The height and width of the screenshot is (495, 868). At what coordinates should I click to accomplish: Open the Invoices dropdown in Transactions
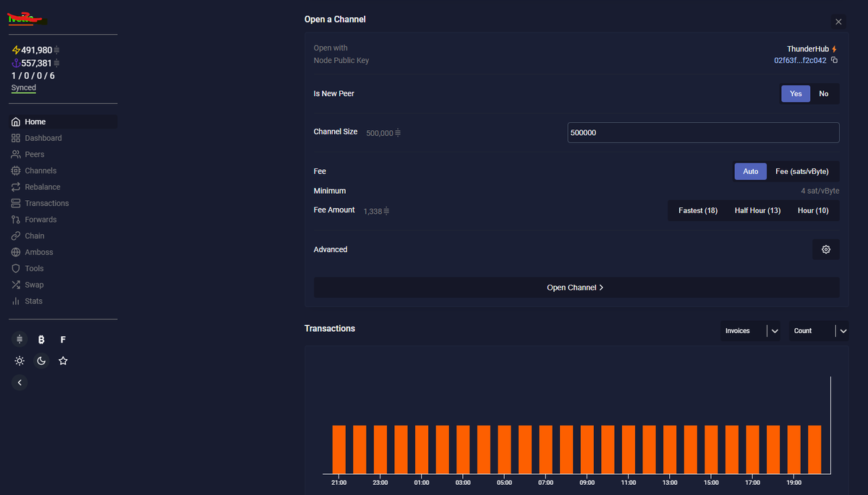click(x=750, y=331)
